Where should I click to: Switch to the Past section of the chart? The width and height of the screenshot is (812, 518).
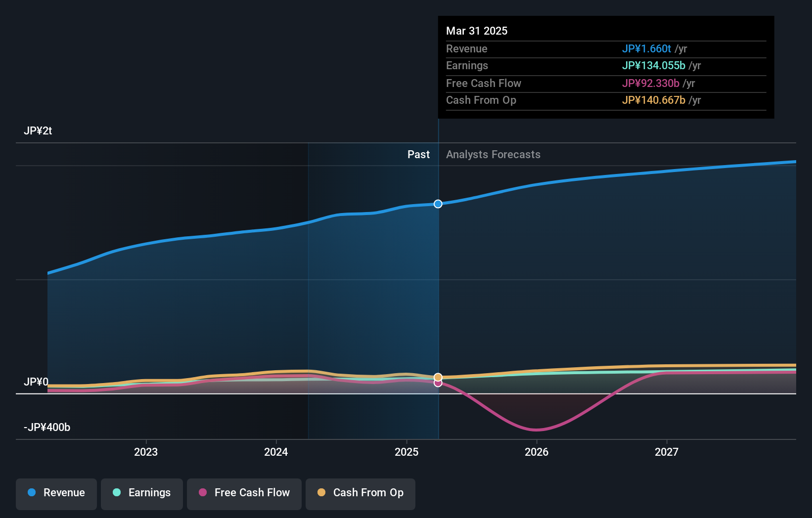419,154
